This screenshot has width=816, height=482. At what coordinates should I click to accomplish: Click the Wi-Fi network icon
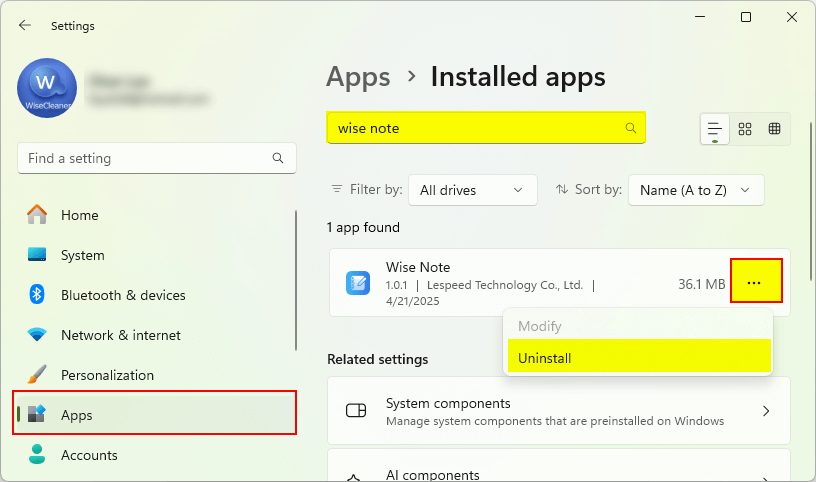tap(37, 335)
